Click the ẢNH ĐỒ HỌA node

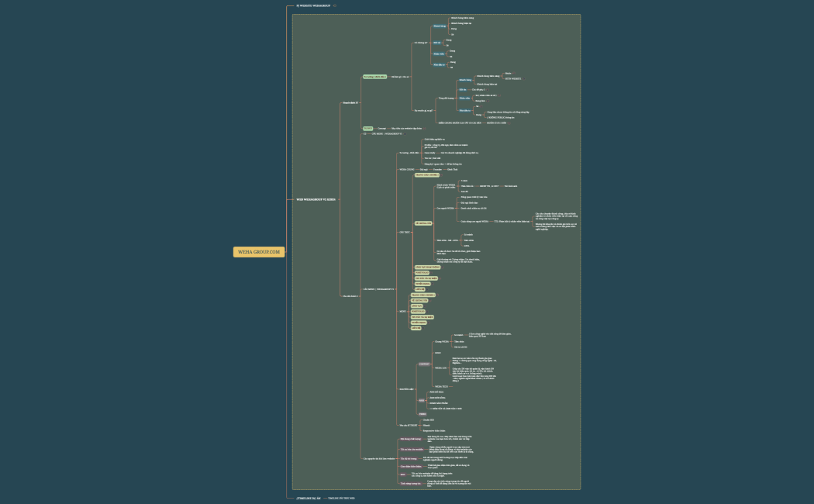[436, 393]
